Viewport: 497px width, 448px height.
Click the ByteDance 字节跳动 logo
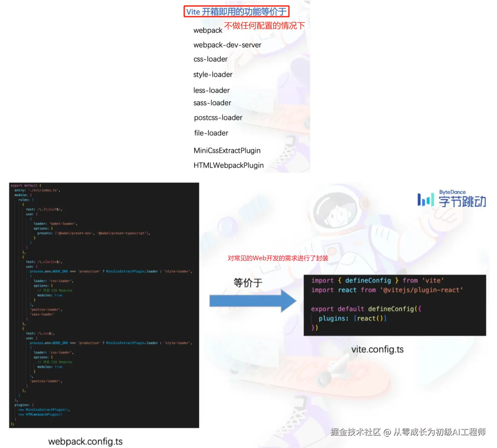pyautogui.click(x=452, y=199)
